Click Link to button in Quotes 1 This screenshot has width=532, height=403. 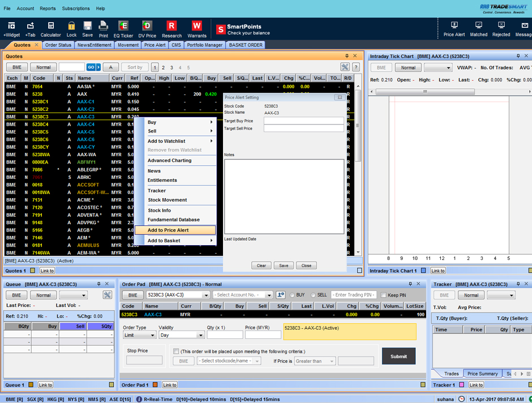click(x=47, y=271)
